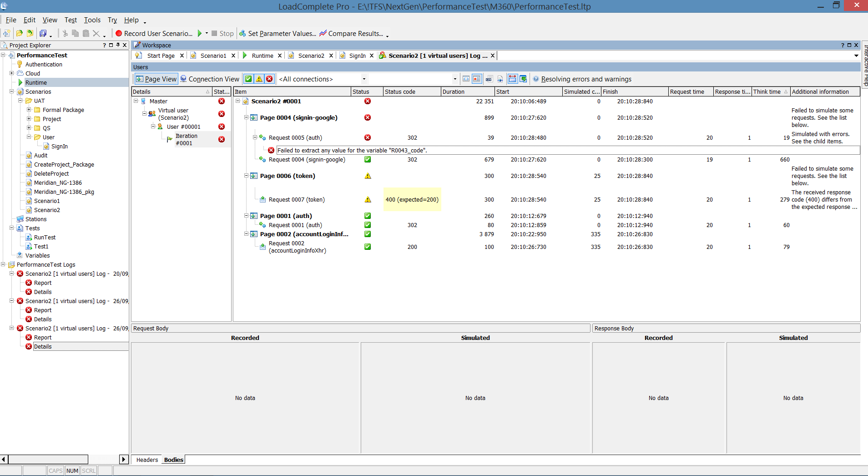Select Scenario1 in Project Explorer tree
The width and height of the screenshot is (868, 476).
coord(47,201)
